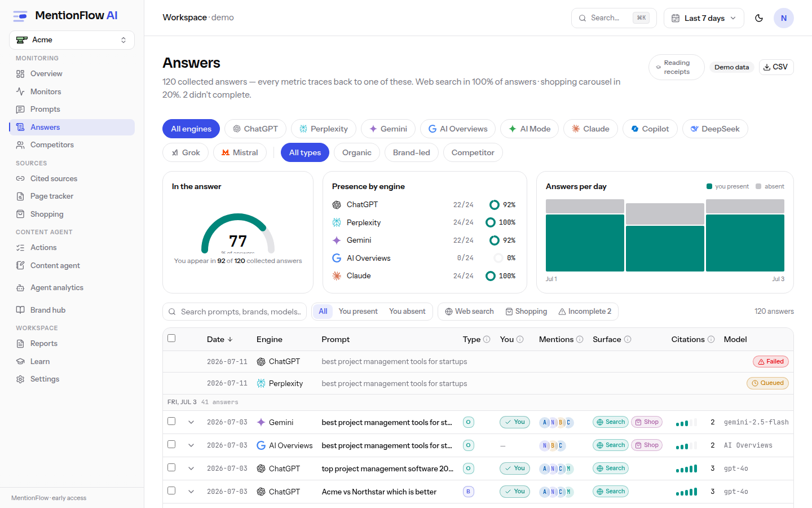Expand the Acme vs Northstar row chevron
This screenshot has height=508, width=812.
[191, 492]
